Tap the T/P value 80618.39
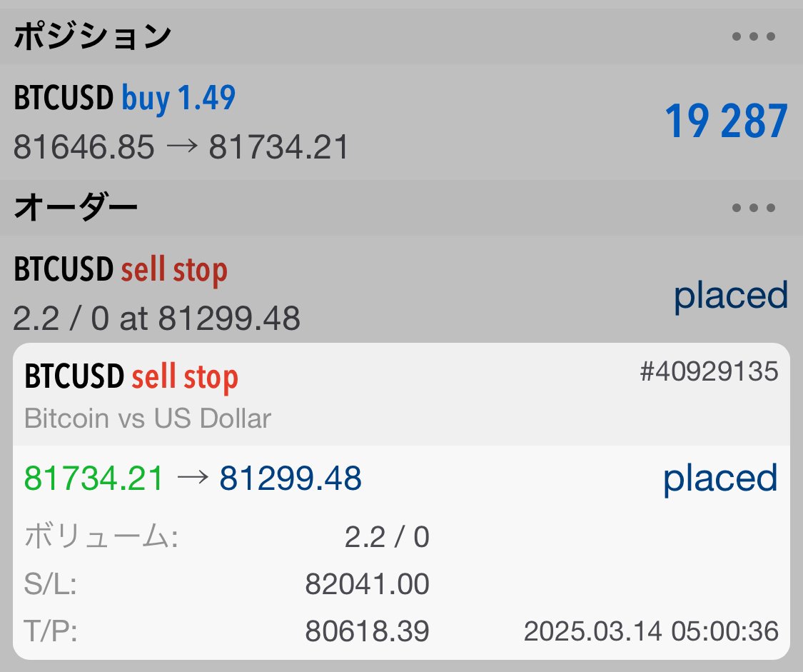 (367, 631)
